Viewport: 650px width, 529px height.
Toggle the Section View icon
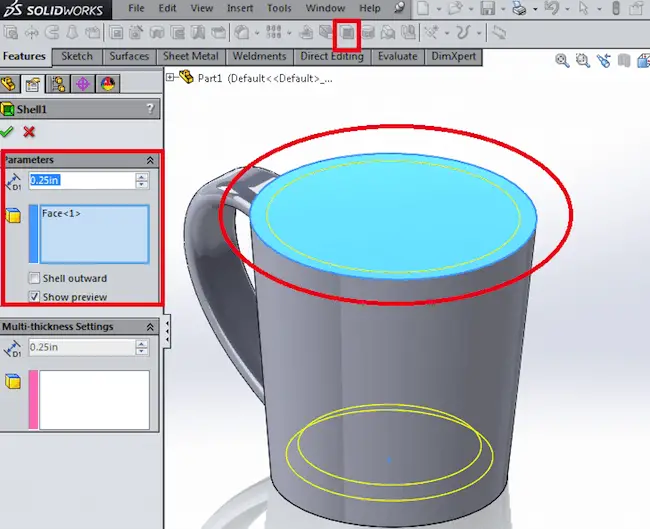click(x=623, y=61)
